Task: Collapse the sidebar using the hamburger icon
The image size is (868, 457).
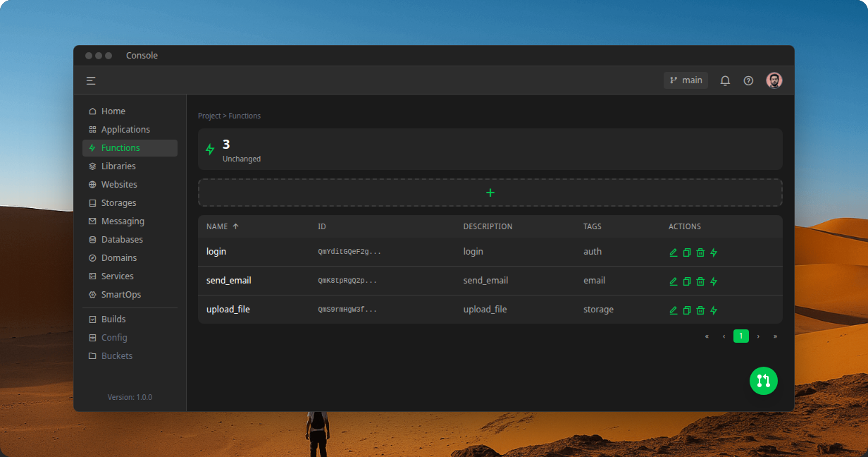Action: point(91,80)
